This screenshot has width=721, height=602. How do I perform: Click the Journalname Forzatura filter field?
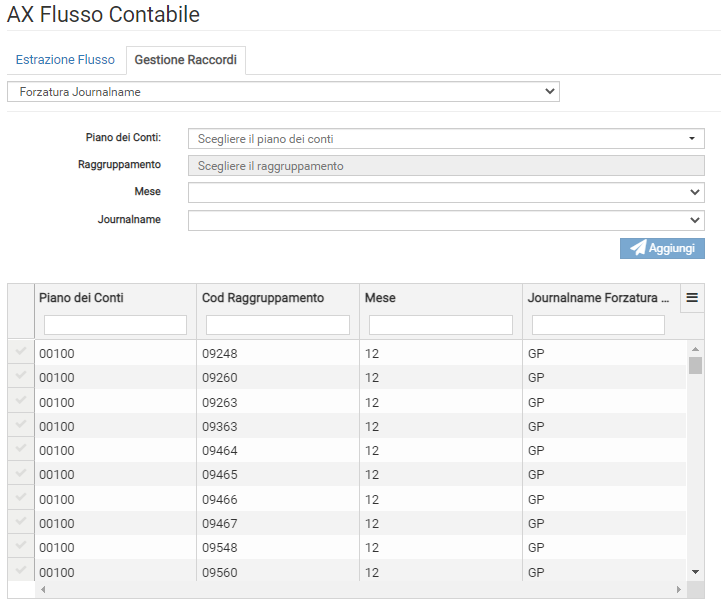click(598, 325)
